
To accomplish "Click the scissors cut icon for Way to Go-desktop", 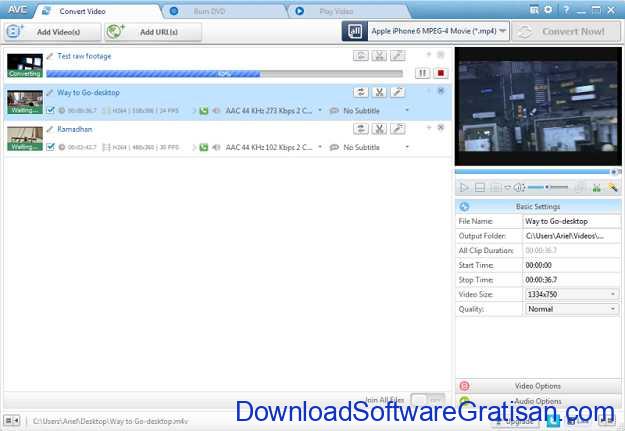I will pyautogui.click(x=379, y=92).
